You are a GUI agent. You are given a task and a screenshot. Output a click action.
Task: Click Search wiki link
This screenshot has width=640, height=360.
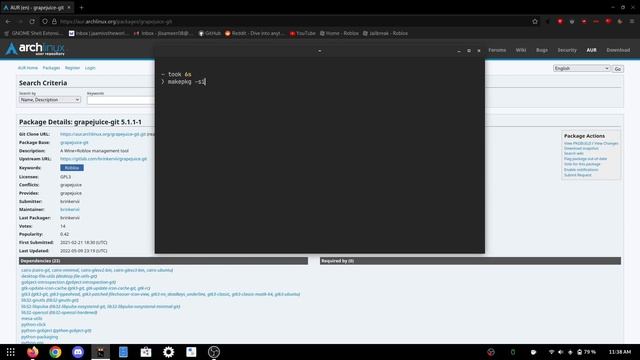574,153
